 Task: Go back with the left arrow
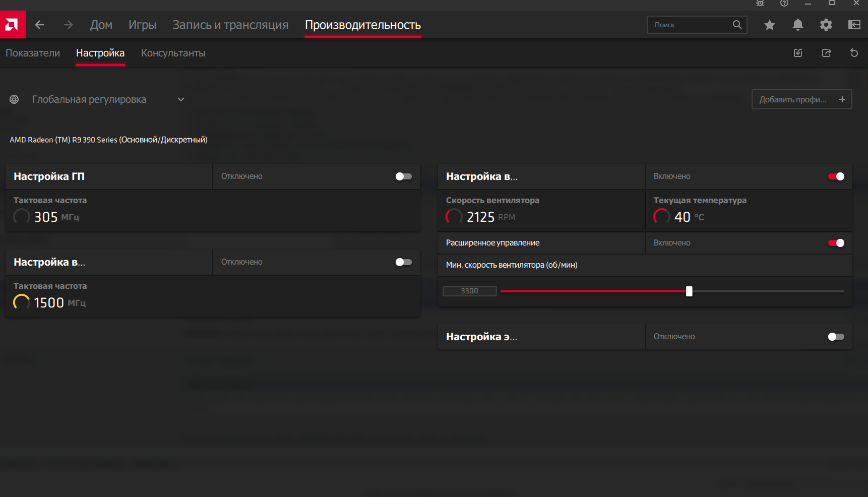(39, 25)
